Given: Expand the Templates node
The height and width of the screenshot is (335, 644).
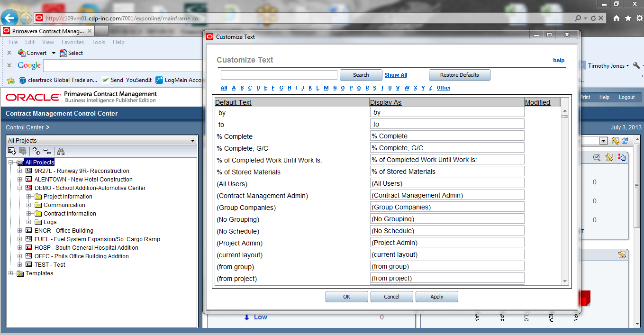Looking at the screenshot, I should 11,273.
